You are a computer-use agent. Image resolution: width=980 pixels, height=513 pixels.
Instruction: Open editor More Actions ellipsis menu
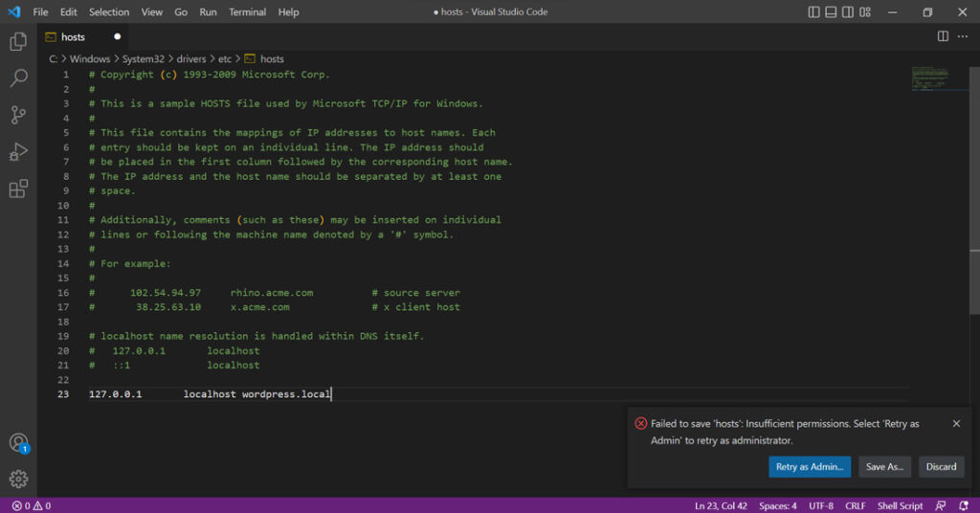[x=963, y=36]
